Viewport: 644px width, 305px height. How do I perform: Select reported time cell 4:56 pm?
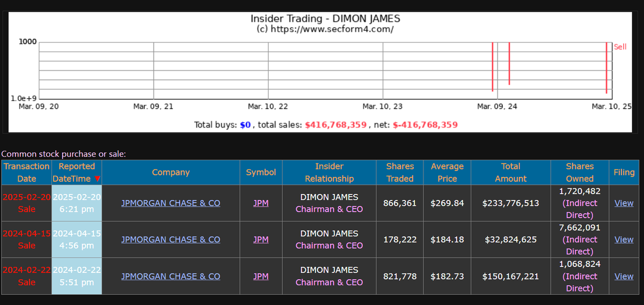point(77,240)
